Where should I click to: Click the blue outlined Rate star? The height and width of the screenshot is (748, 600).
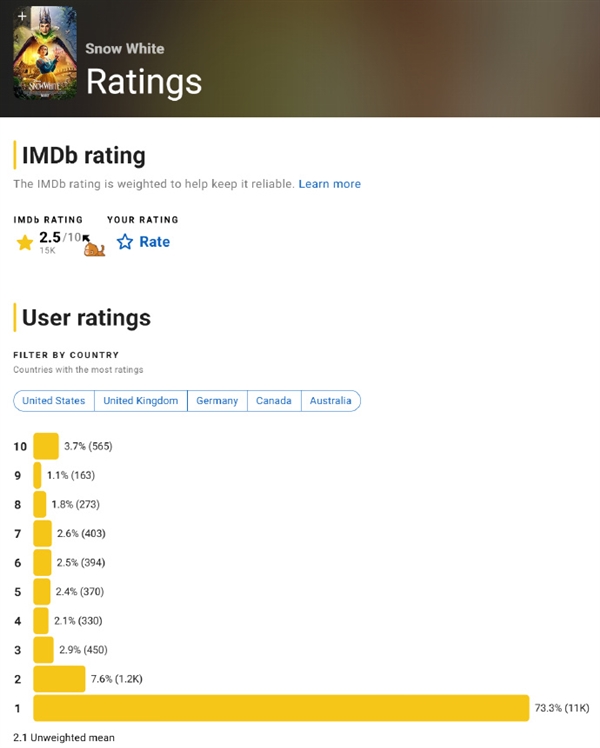tap(125, 242)
